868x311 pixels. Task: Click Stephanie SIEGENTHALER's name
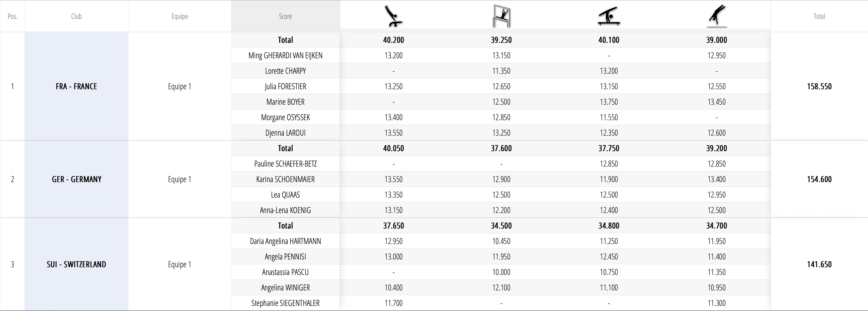(x=285, y=303)
